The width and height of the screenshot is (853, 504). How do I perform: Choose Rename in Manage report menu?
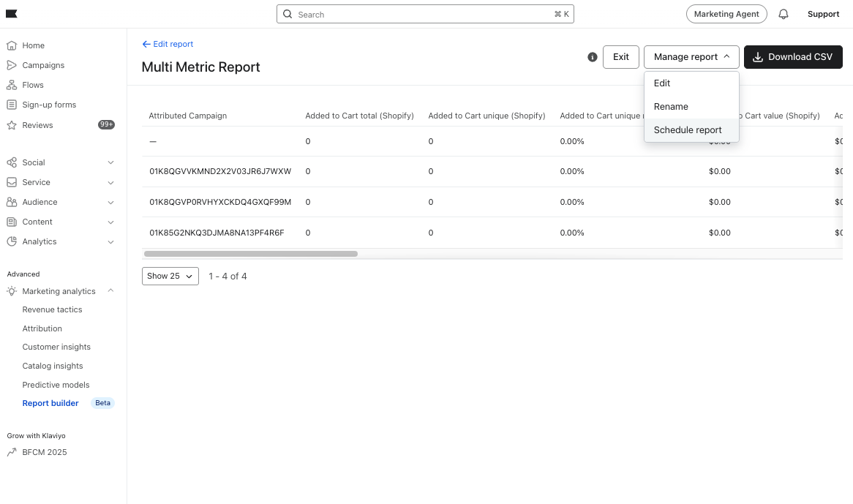671,107
